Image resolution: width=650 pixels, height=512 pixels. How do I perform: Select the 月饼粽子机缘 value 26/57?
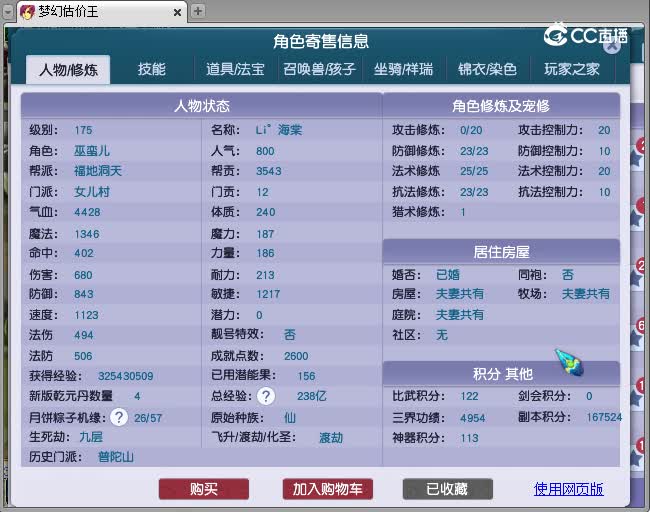[x=148, y=418]
